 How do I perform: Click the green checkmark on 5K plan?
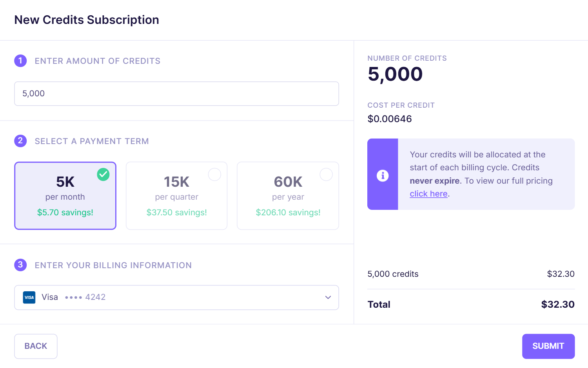click(103, 174)
